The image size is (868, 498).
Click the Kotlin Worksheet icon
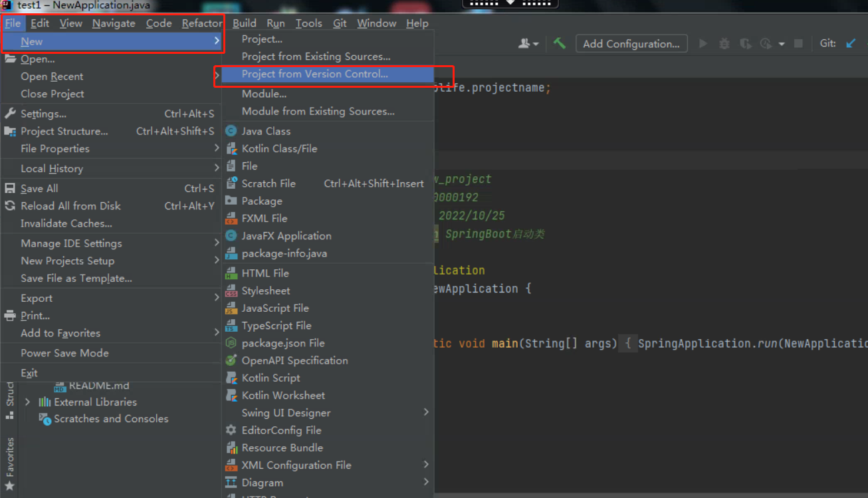(x=231, y=395)
